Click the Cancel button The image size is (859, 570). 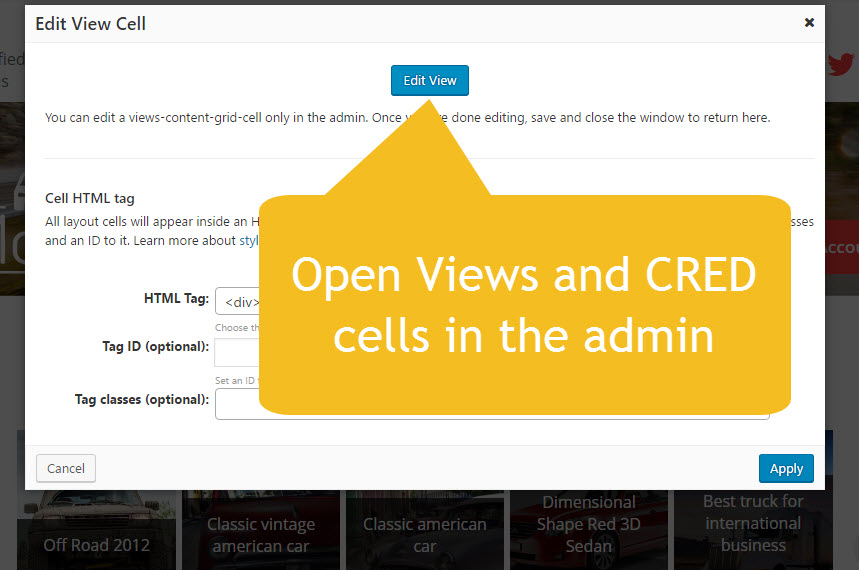pos(66,469)
